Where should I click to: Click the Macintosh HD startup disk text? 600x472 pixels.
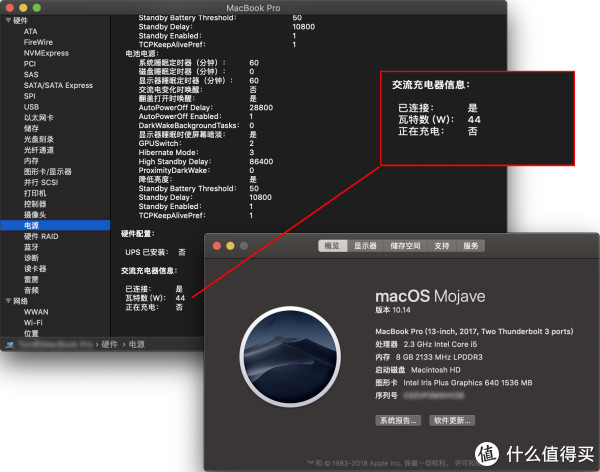click(435, 370)
